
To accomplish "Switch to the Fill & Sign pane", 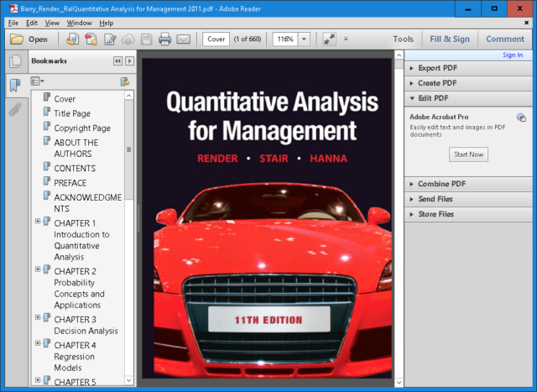I will click(450, 39).
